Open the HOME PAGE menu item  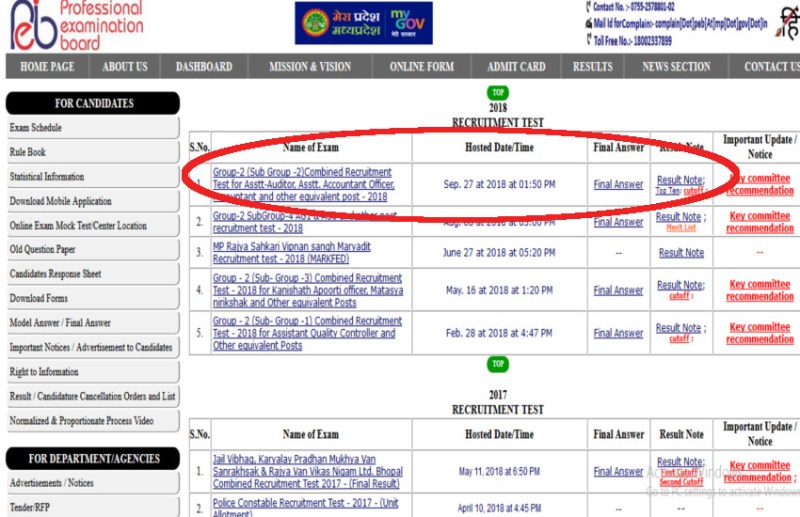(x=47, y=67)
